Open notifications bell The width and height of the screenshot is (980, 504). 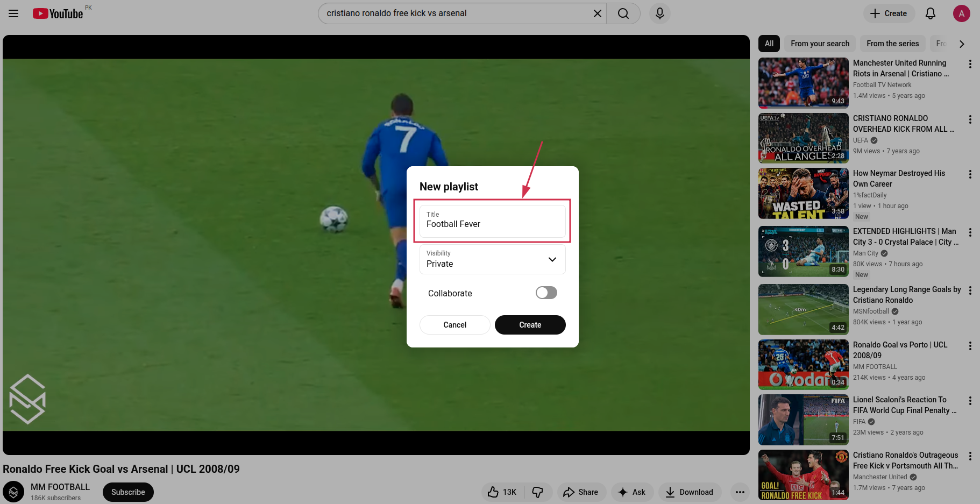pyautogui.click(x=931, y=13)
